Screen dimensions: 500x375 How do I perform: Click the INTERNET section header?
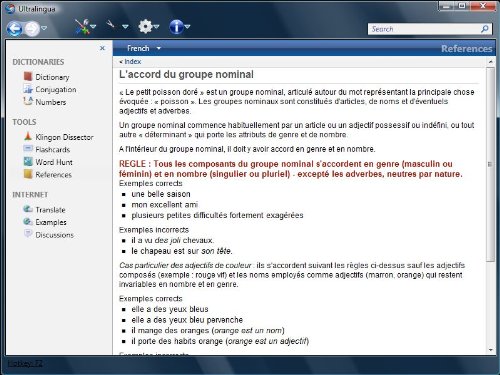pyautogui.click(x=30, y=194)
